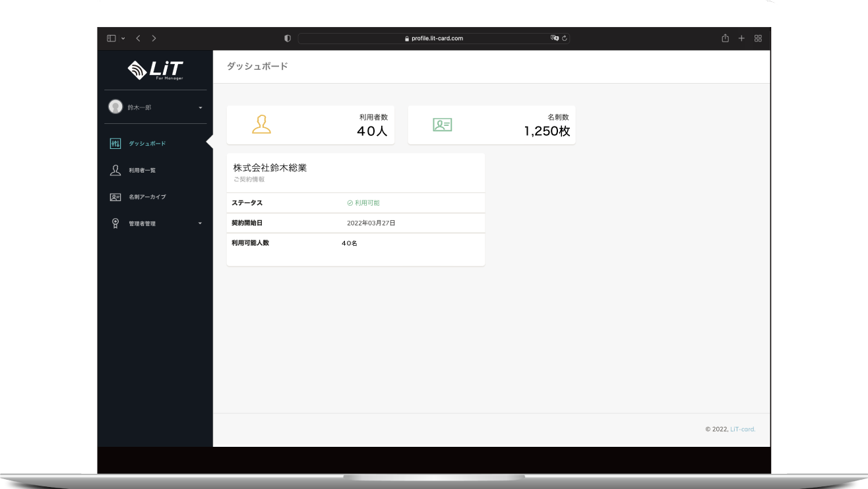Select ダッシュボード in the sidebar menu
868x489 pixels.
coord(147,144)
